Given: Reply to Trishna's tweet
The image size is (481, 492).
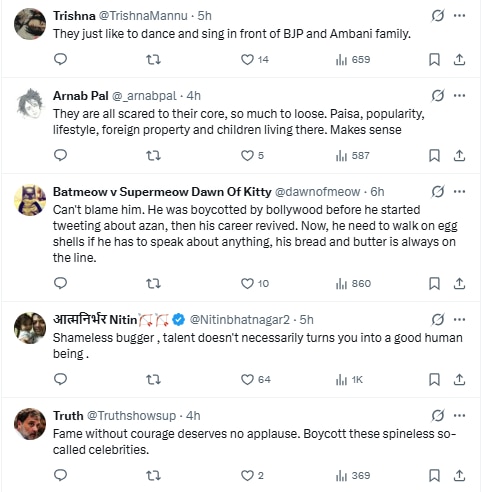Looking at the screenshot, I should click(60, 59).
